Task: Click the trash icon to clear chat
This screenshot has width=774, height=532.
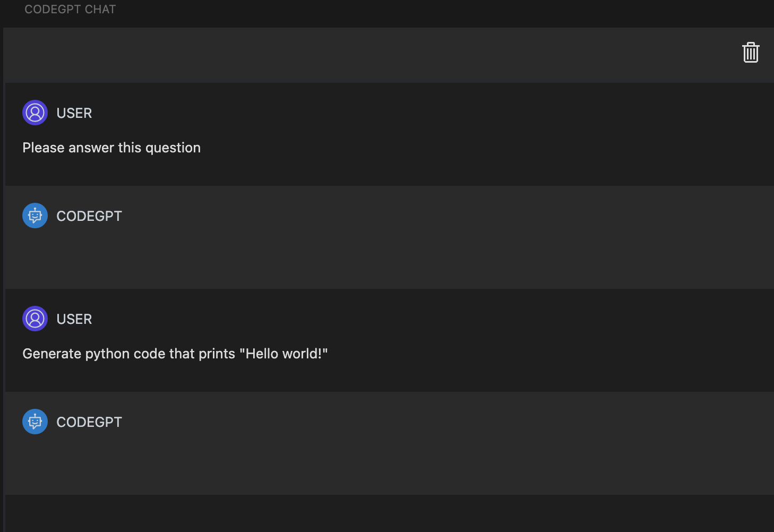Action: coord(751,53)
